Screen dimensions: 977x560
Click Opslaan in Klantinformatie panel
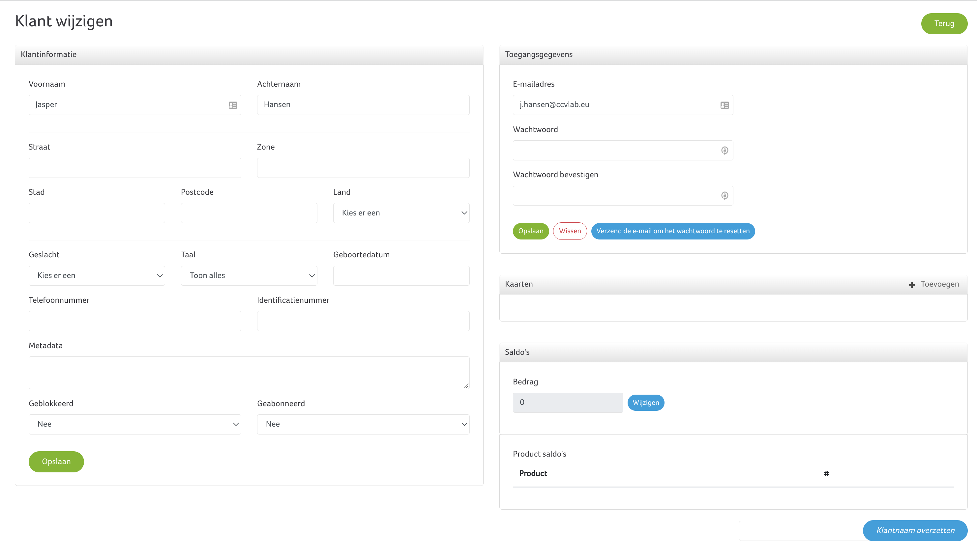pyautogui.click(x=56, y=462)
